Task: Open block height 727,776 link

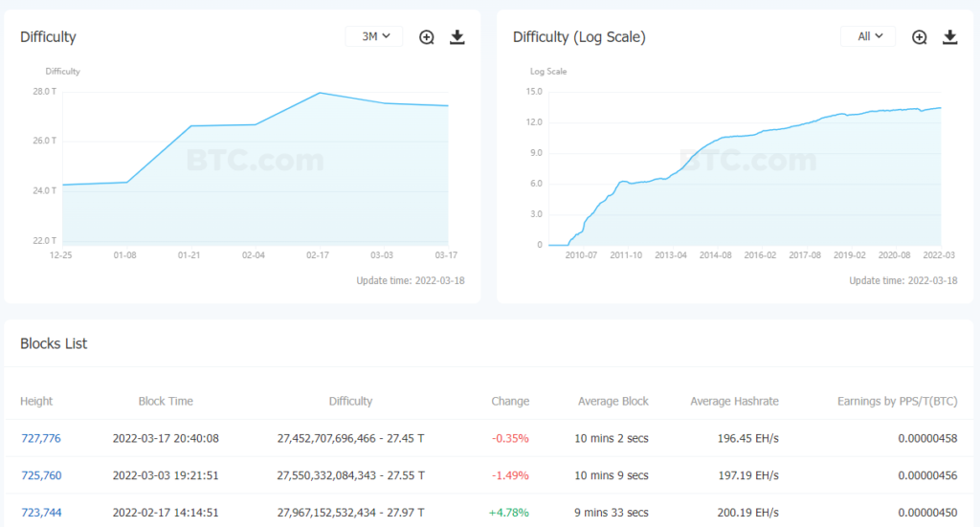Action: 40,438
